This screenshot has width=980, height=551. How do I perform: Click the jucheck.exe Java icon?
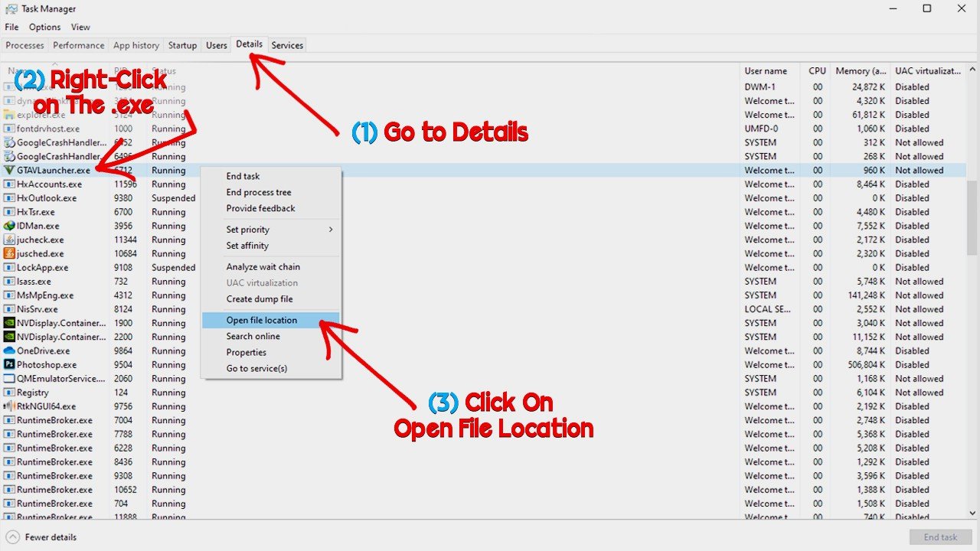10,240
